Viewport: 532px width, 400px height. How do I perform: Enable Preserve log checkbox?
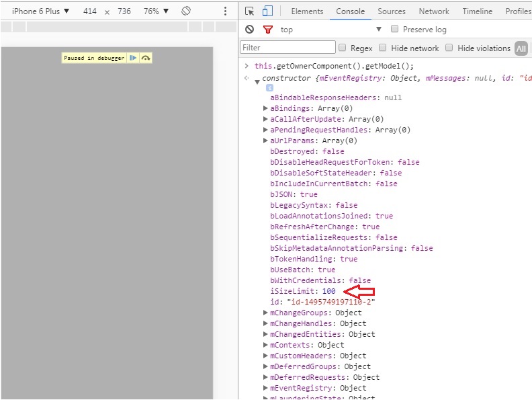394,29
